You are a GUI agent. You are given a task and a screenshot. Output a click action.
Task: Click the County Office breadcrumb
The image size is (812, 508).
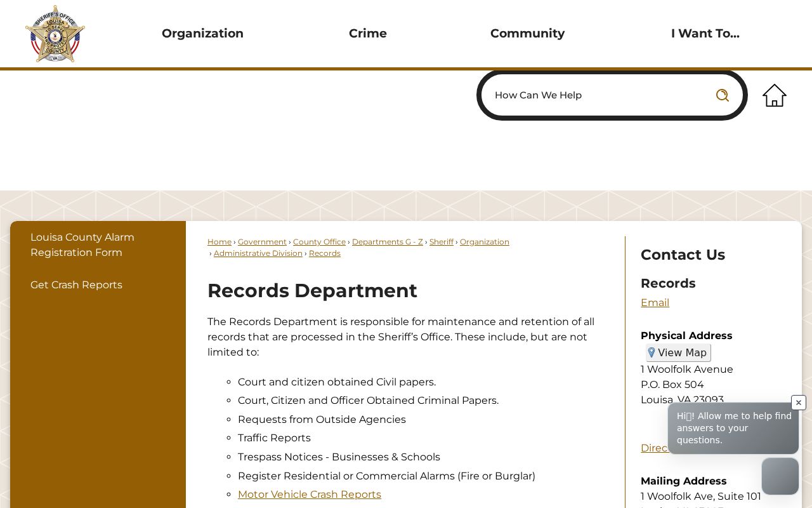(319, 242)
